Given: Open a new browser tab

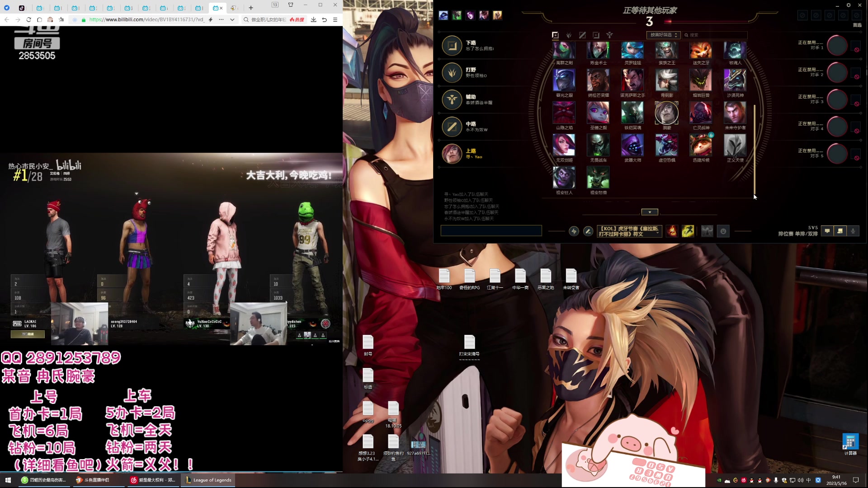Looking at the screenshot, I should [x=251, y=8].
